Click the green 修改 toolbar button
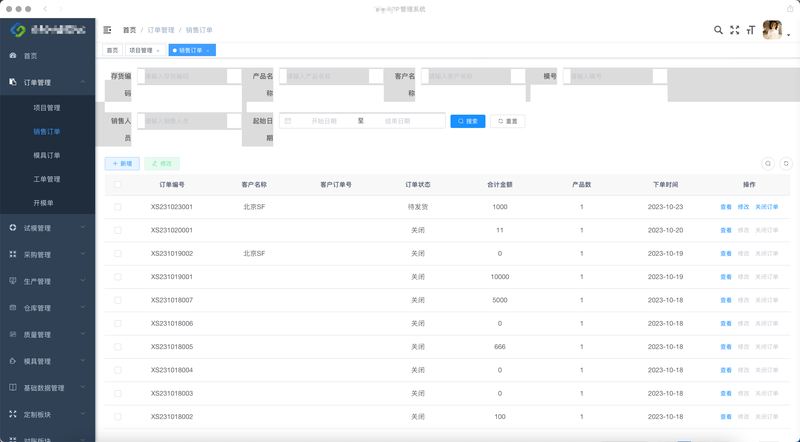The width and height of the screenshot is (800, 442). click(162, 164)
